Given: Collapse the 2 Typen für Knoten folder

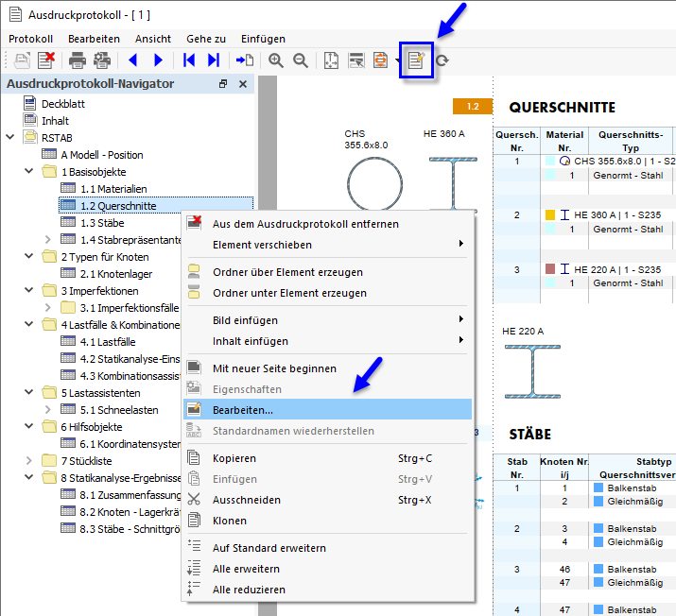Looking at the screenshot, I should 29,256.
